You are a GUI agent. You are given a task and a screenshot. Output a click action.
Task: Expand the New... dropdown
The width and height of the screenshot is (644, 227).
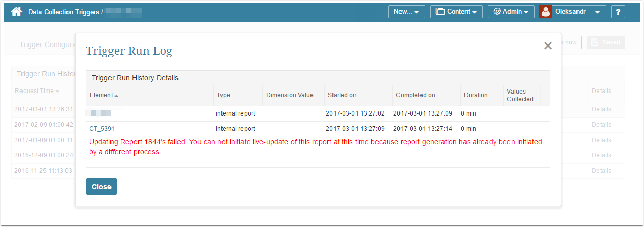(x=406, y=12)
